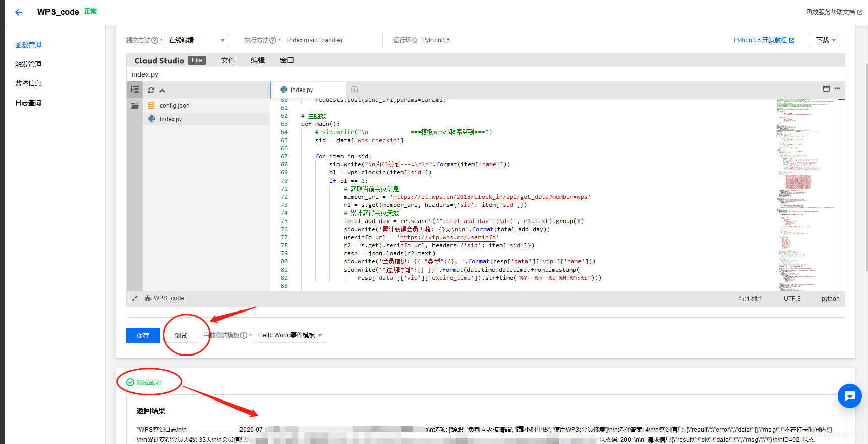The height and width of the screenshot is (444, 868).
Task: Select 函数管理 in the sidebar
Action: pos(28,45)
